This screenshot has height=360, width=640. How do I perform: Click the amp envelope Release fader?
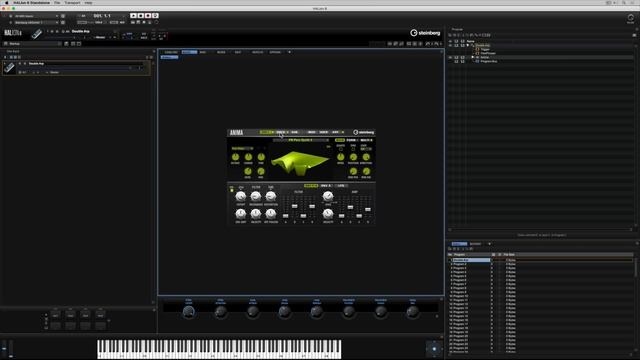tap(368, 208)
